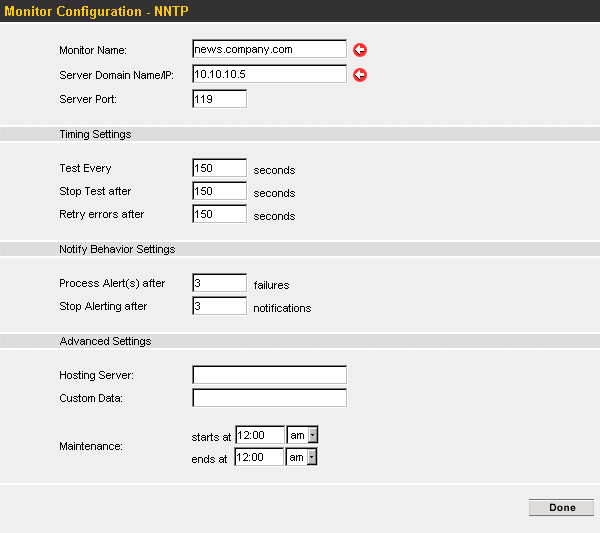Click the Retry errors after seconds field
The height and width of the screenshot is (533, 600).
coord(219,214)
